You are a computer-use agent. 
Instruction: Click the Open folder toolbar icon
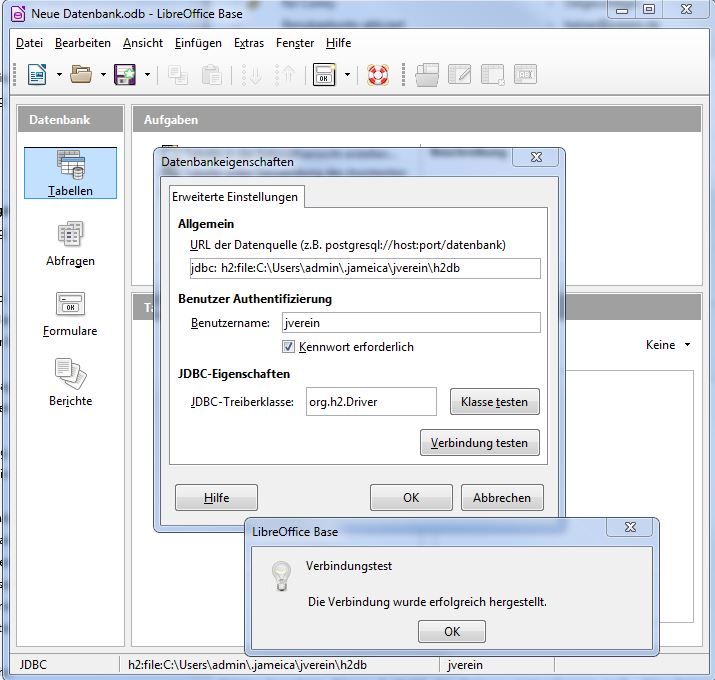[x=81, y=74]
